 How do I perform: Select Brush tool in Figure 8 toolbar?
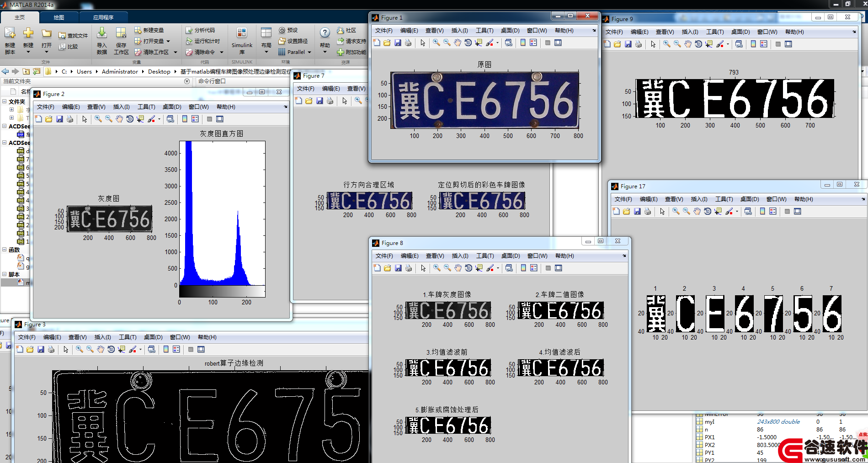coord(490,268)
